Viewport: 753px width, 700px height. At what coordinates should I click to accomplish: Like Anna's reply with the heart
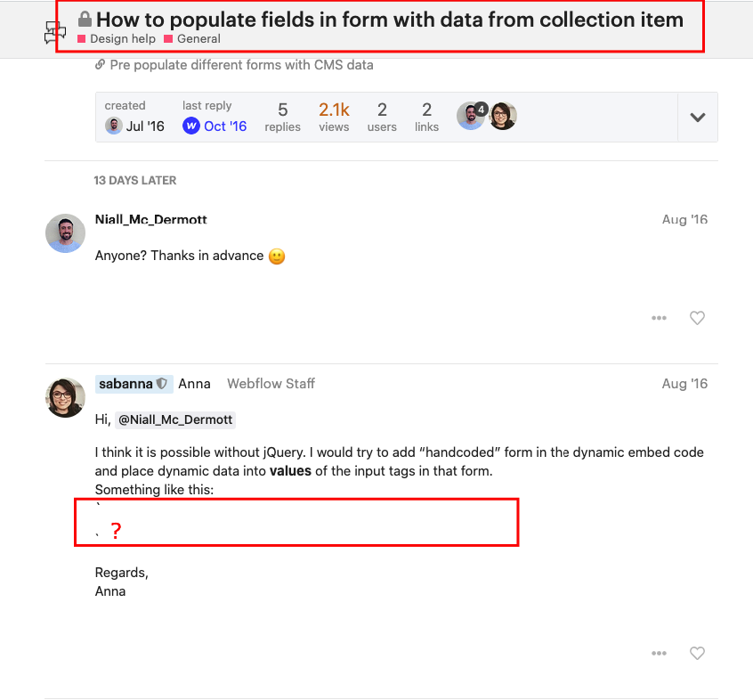(697, 653)
